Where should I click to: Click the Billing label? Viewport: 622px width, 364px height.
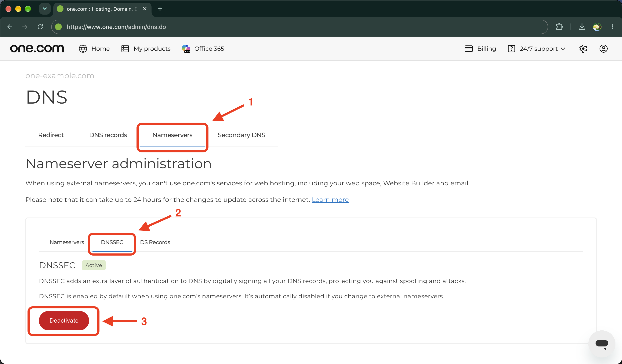tap(487, 49)
